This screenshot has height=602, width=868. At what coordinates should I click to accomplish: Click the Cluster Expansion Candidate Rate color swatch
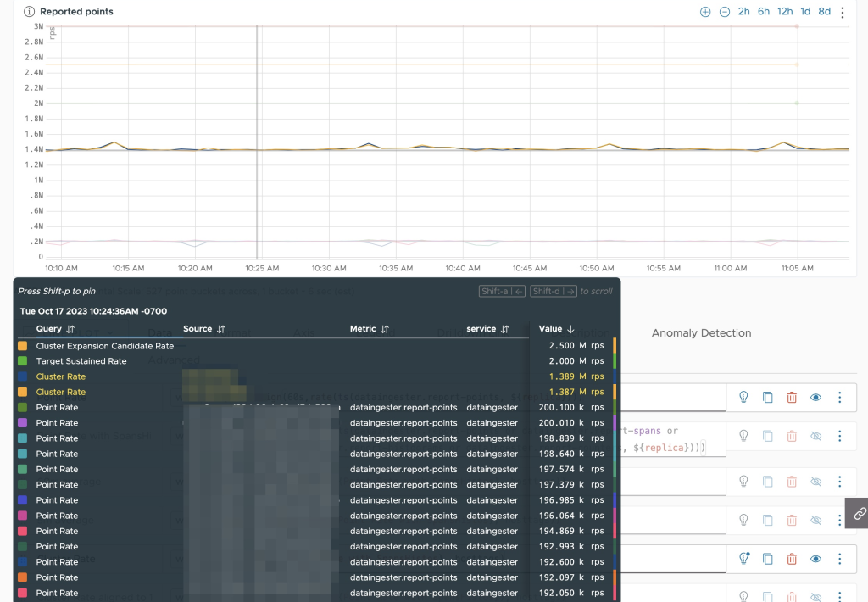[22, 346]
